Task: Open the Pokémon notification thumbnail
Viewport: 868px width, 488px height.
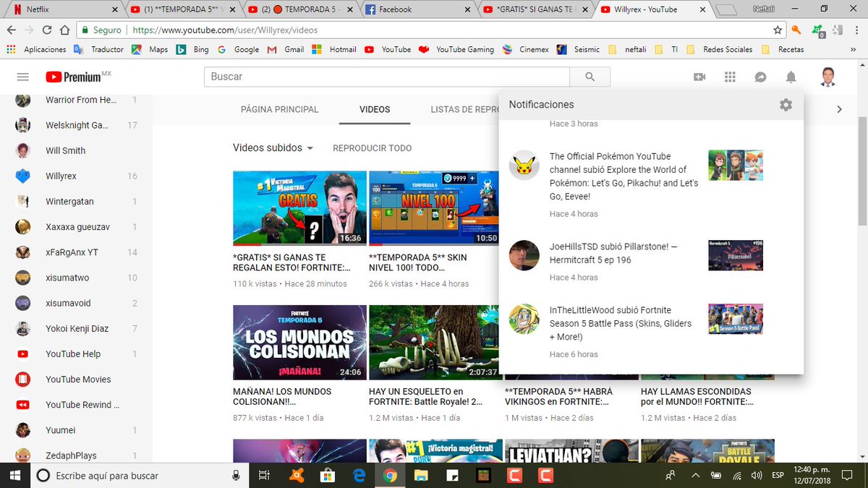Action: tap(736, 165)
